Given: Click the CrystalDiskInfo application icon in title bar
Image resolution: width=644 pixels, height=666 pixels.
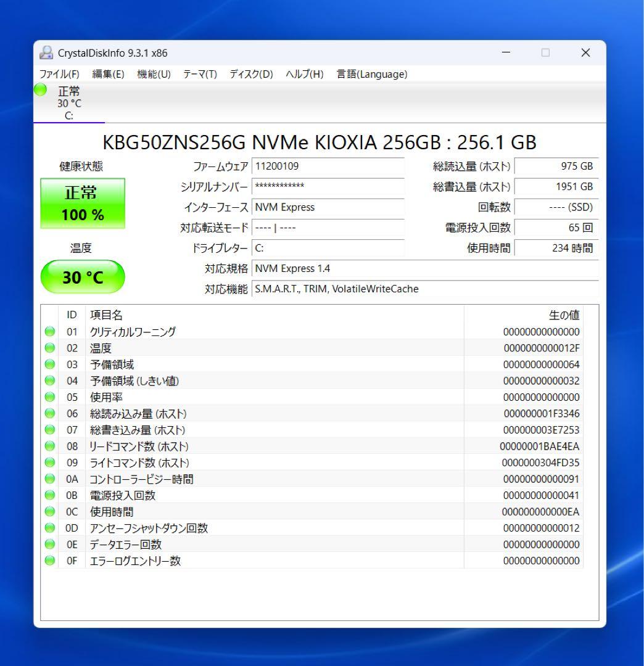Looking at the screenshot, I should tap(46, 53).
